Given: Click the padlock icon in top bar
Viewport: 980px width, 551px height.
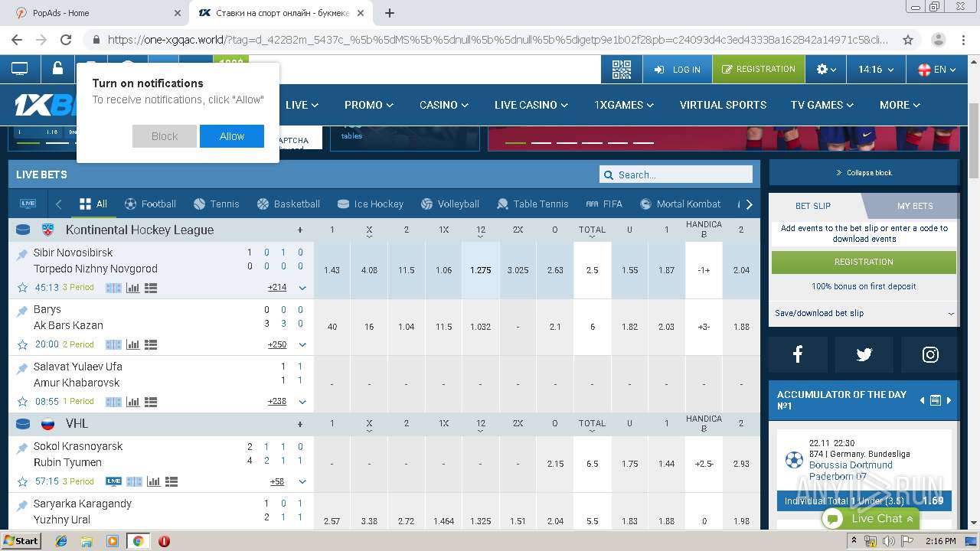Looking at the screenshot, I should pyautogui.click(x=57, y=68).
